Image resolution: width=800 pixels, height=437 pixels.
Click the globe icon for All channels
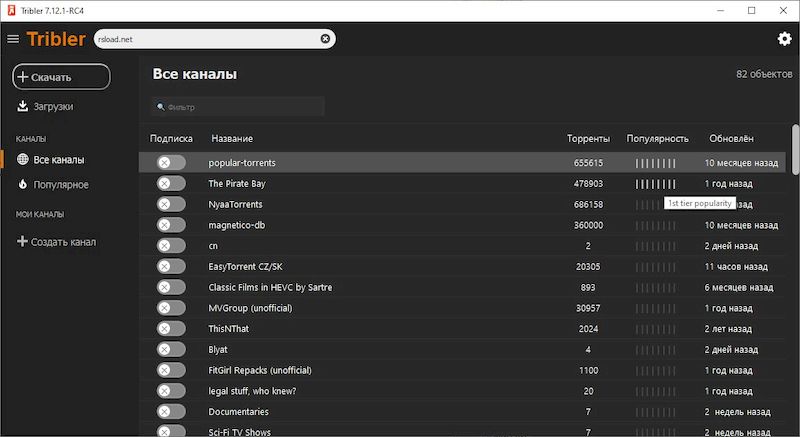pos(22,159)
